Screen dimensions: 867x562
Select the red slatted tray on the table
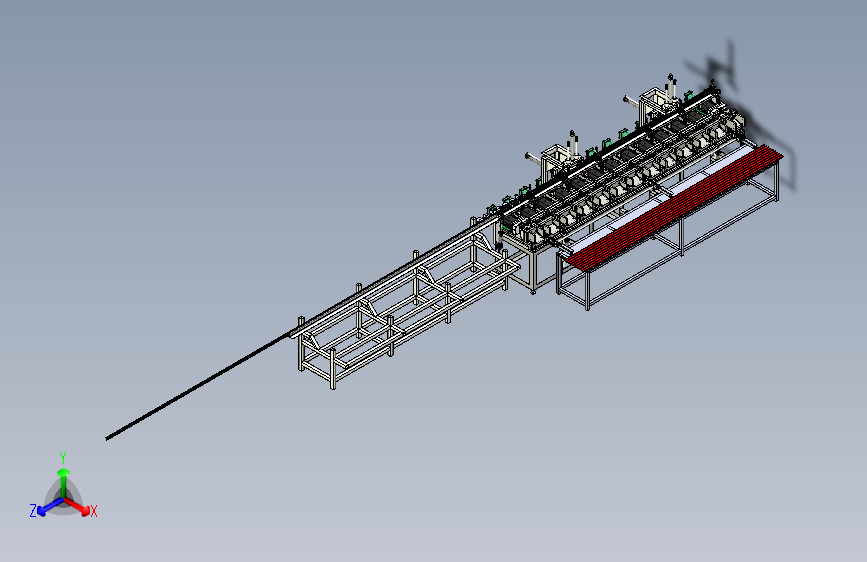click(x=676, y=207)
